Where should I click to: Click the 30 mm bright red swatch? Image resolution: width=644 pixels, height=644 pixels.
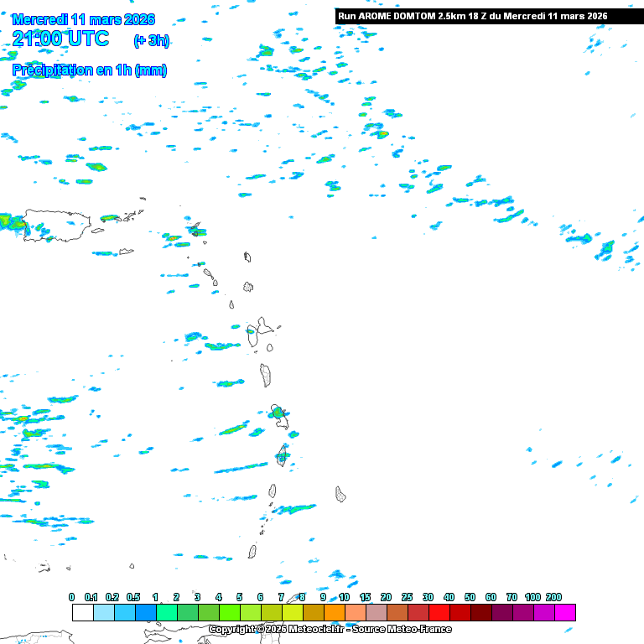[439, 613]
